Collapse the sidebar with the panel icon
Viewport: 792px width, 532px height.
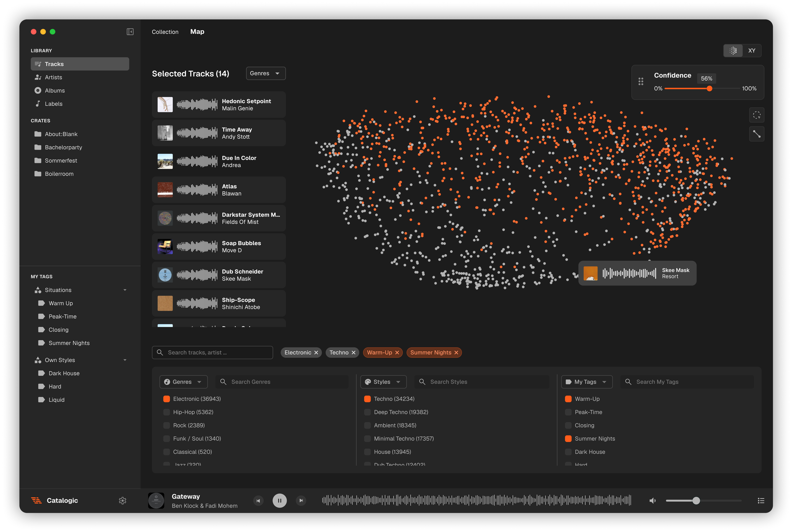(130, 32)
